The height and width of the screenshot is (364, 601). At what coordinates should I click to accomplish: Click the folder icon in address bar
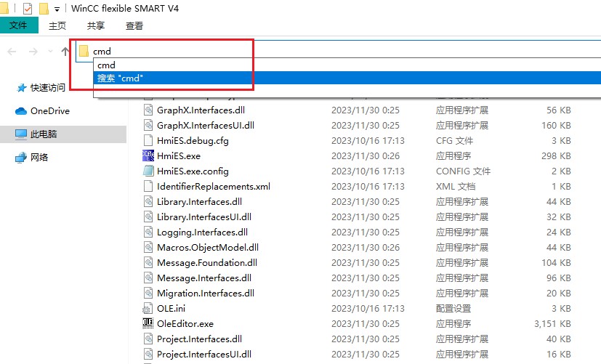[x=84, y=51]
